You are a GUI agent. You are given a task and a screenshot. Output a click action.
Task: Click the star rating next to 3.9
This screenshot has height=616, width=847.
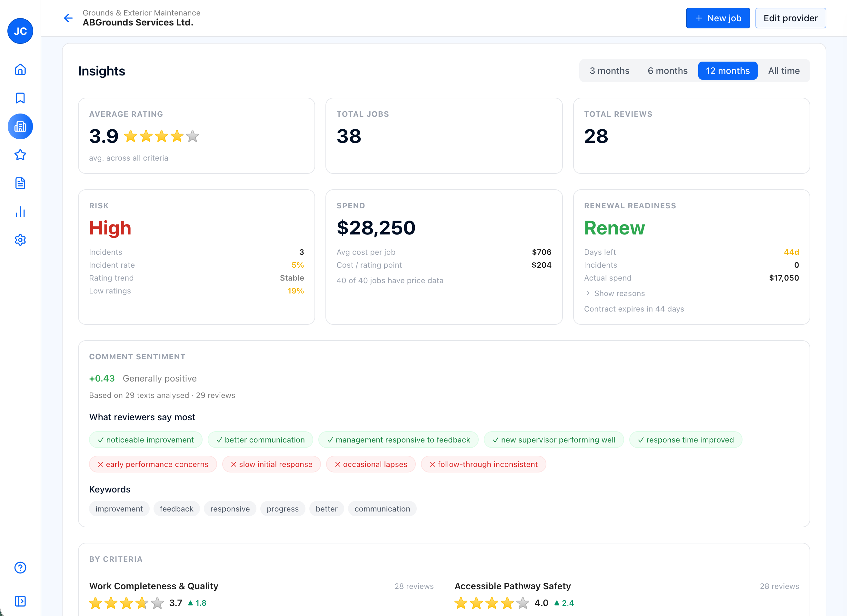click(161, 136)
